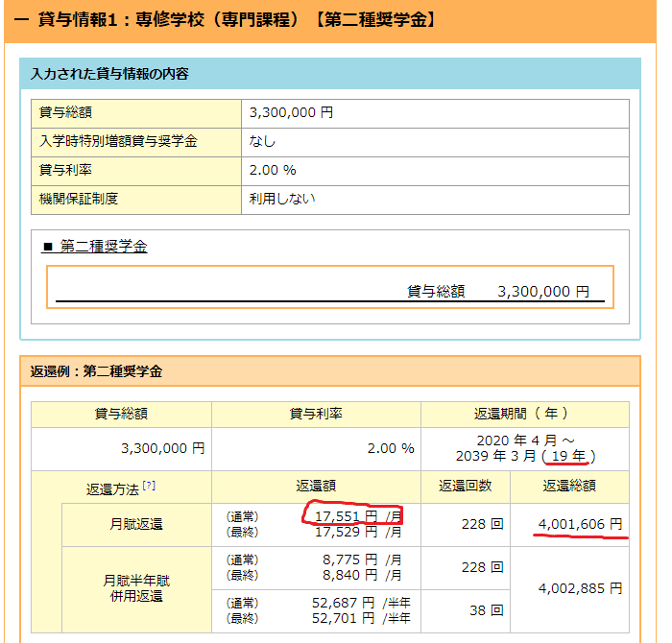Click the 利用しない value cell

[435, 200]
